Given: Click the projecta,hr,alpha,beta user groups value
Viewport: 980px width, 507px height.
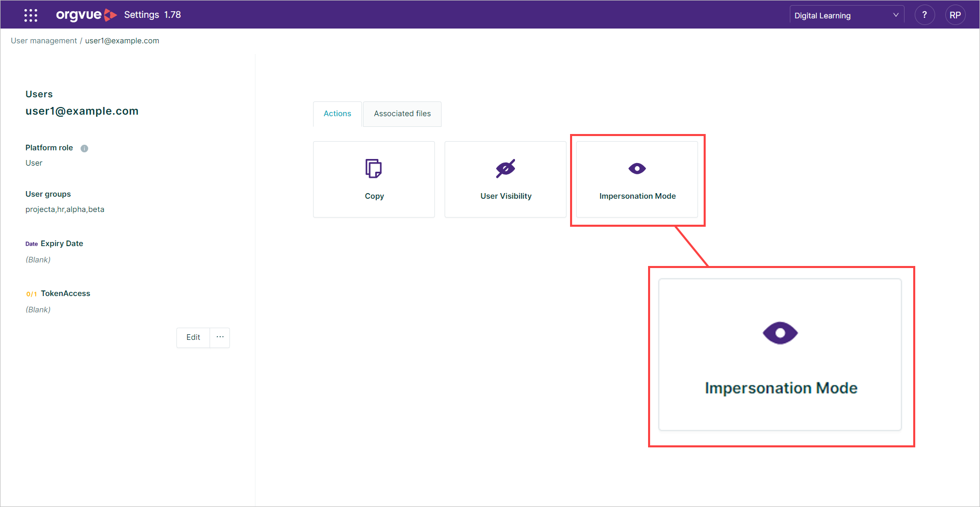Looking at the screenshot, I should [65, 209].
